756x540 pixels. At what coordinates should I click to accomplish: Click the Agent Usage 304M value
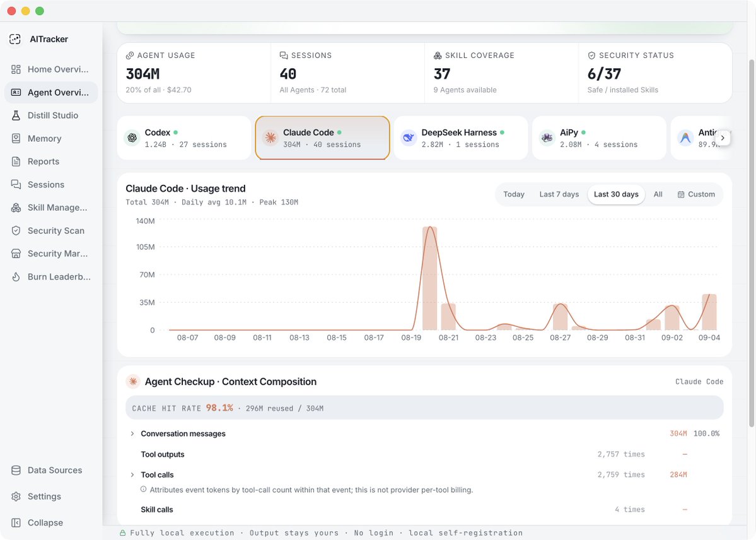142,74
